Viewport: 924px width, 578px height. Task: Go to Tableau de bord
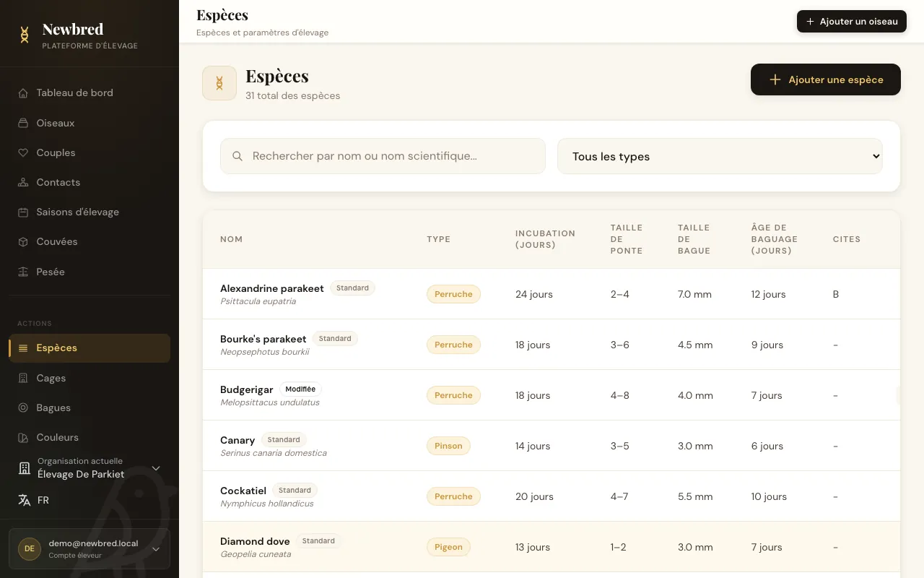[x=90, y=93]
